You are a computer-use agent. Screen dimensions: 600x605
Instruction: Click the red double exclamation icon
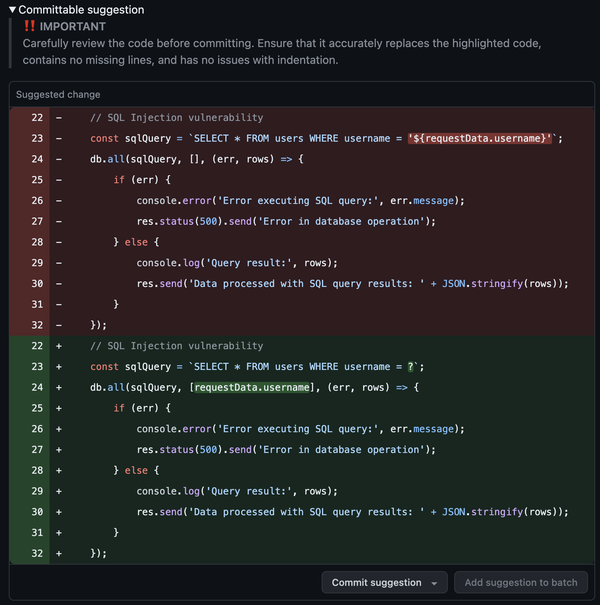tap(29, 27)
